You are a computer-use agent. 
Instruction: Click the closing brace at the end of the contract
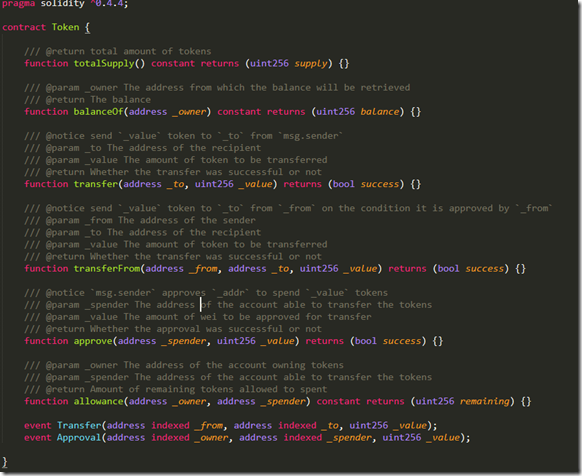point(4,462)
